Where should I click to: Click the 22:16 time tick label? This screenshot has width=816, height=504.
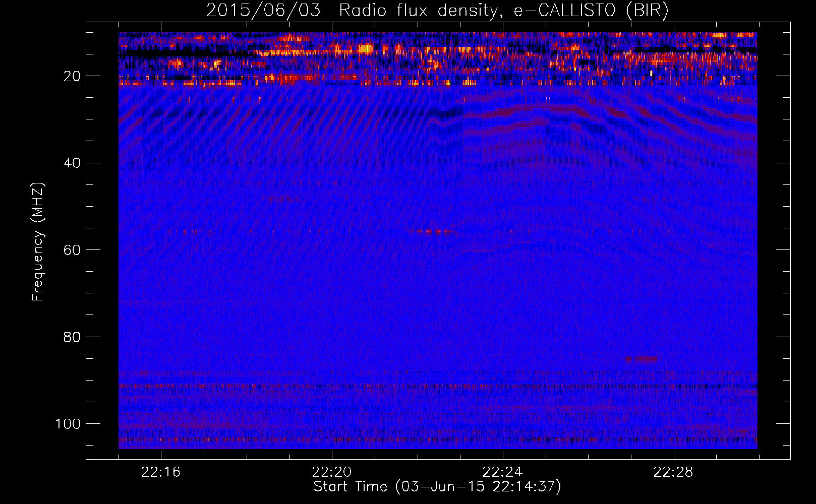[161, 472]
